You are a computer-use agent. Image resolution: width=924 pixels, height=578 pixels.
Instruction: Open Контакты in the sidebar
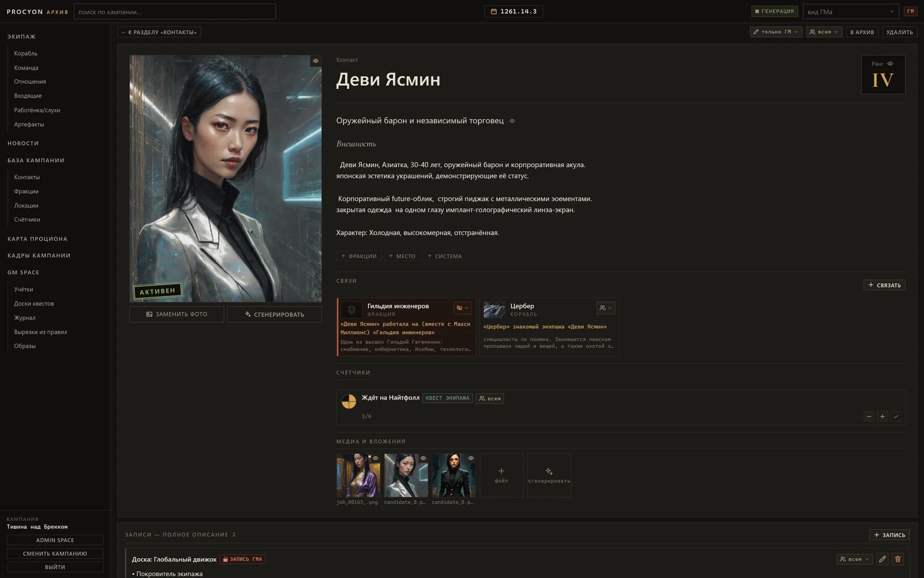[x=27, y=177]
